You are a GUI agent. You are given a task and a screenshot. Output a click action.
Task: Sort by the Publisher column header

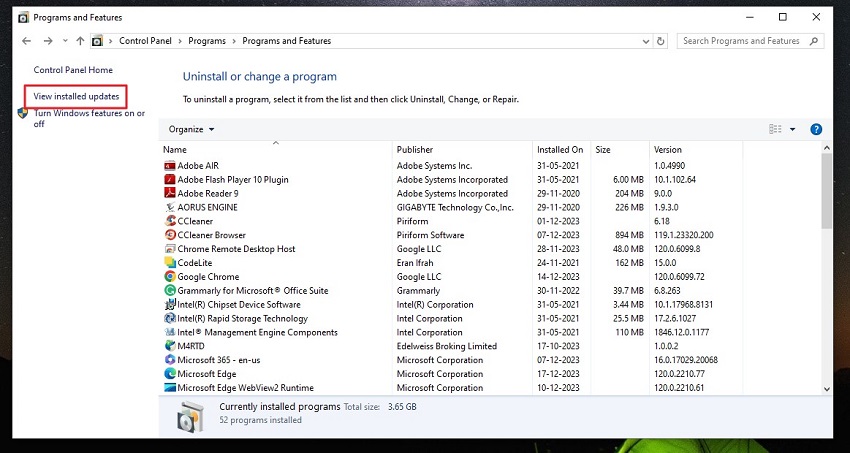(462, 150)
